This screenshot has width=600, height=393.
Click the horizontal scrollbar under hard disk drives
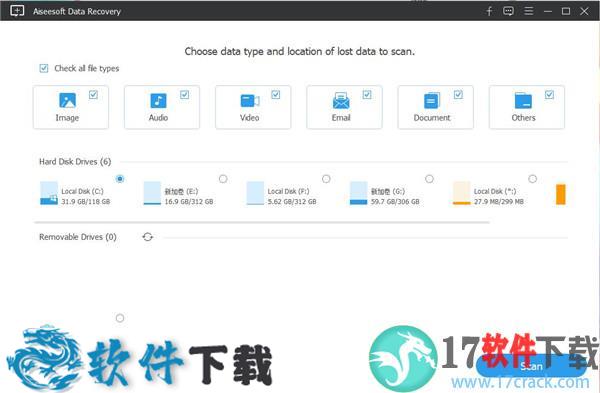tap(262, 222)
